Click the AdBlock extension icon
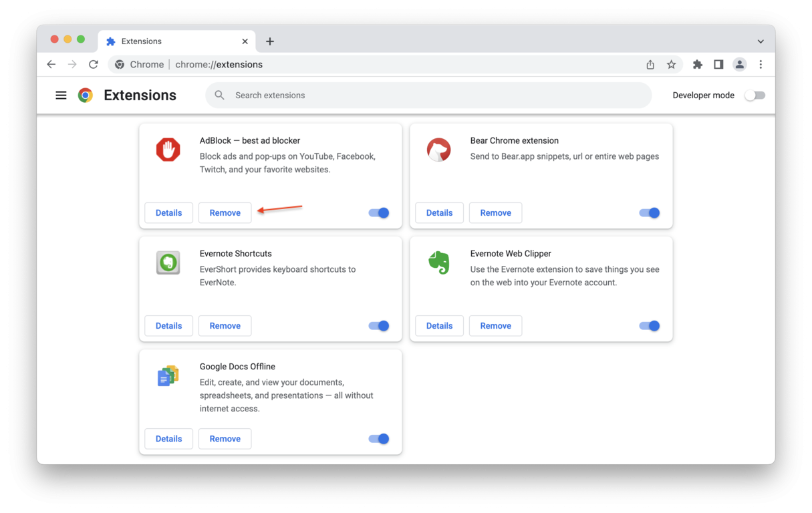Screen dimensions: 812x513 tap(168, 150)
